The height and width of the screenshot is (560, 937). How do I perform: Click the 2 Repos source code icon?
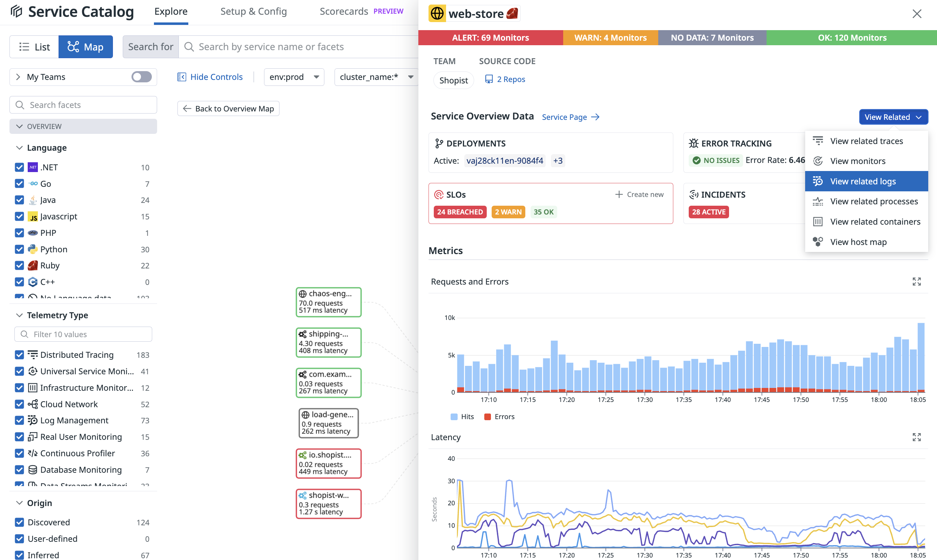coord(488,79)
